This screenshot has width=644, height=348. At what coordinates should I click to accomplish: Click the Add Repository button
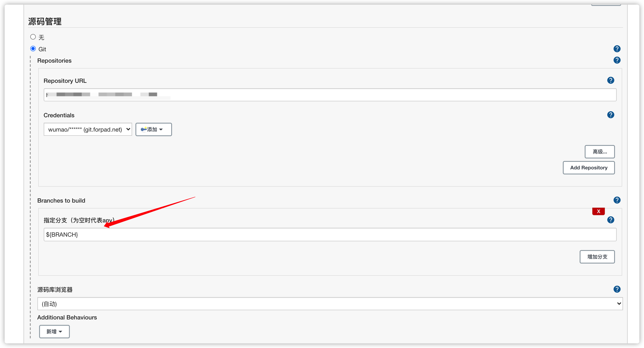[x=589, y=167]
